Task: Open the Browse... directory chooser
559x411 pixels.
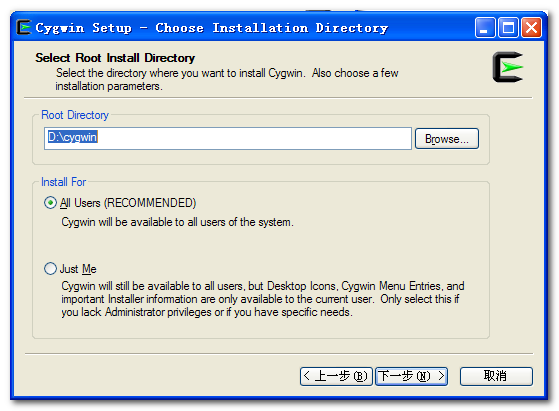Action: pos(447,139)
